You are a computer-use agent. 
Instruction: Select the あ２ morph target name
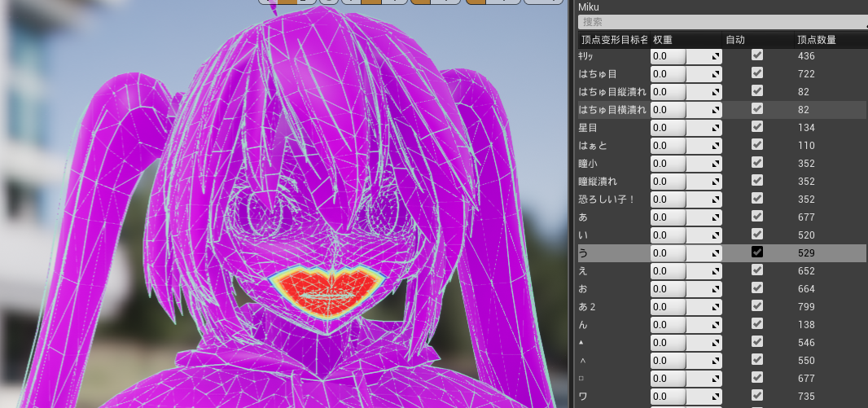click(x=587, y=307)
